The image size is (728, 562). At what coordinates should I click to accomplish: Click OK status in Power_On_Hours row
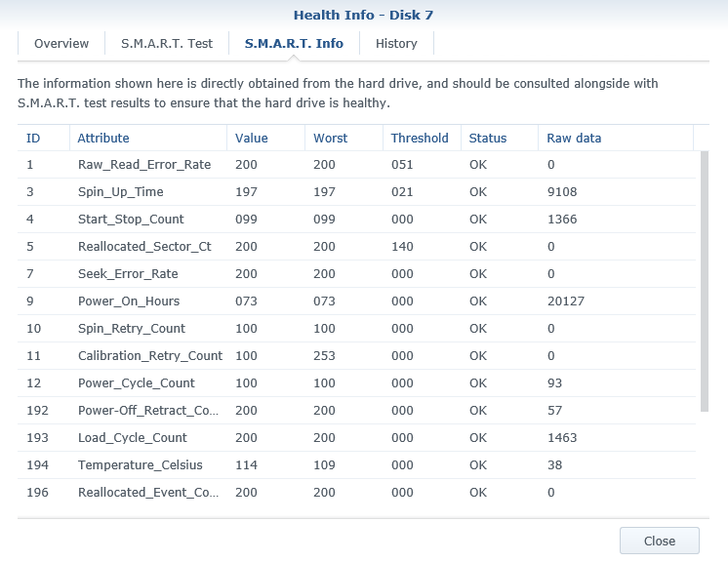478,301
